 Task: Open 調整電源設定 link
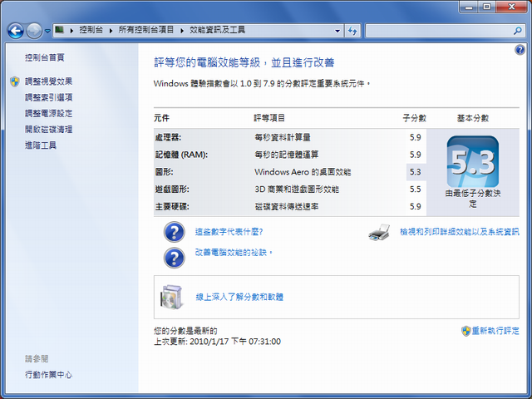click(x=48, y=113)
